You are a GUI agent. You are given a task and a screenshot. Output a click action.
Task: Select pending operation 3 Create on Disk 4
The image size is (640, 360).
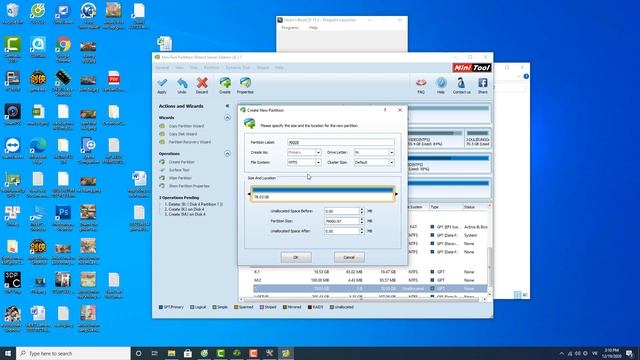[x=185, y=214]
